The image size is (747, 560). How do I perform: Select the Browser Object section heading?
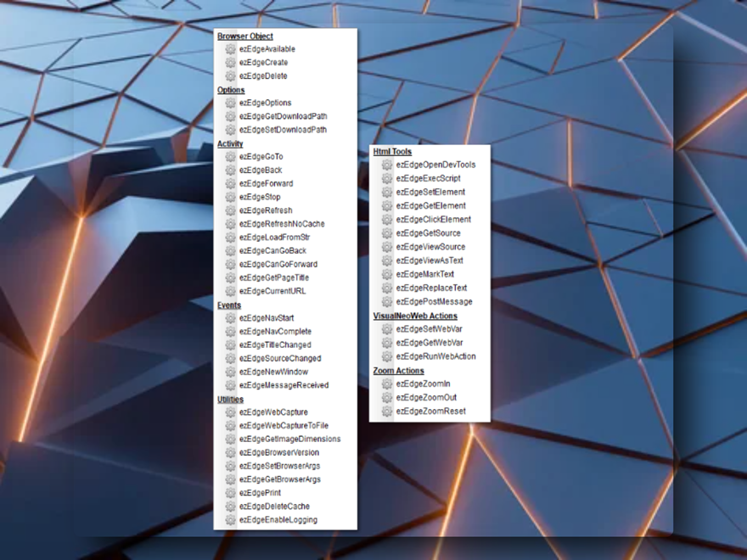pyautogui.click(x=244, y=36)
